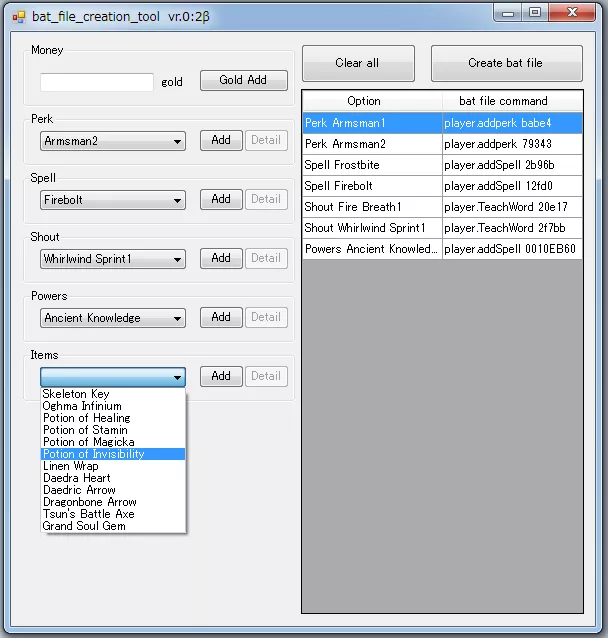Select Dragonbone Arrow from Items list
Viewport: 608px width, 638px height.
coord(113,502)
